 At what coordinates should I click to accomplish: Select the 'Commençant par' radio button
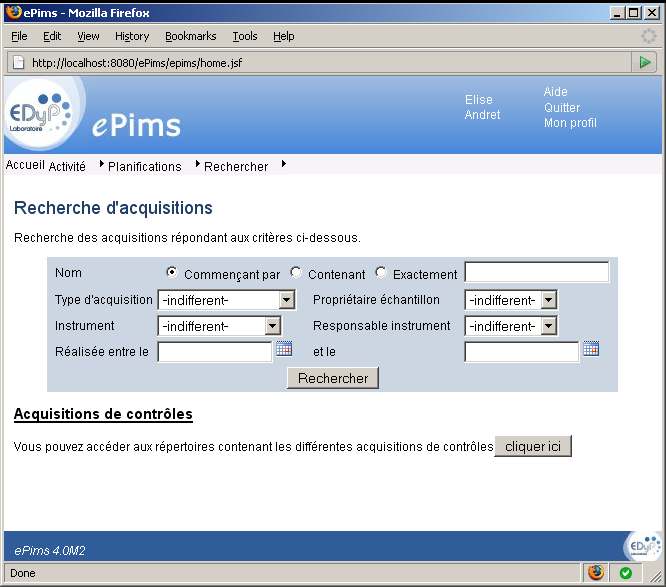pos(172,273)
